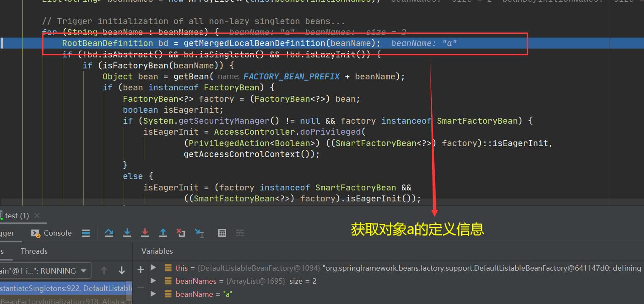Select the Variables panel header

coord(157,251)
